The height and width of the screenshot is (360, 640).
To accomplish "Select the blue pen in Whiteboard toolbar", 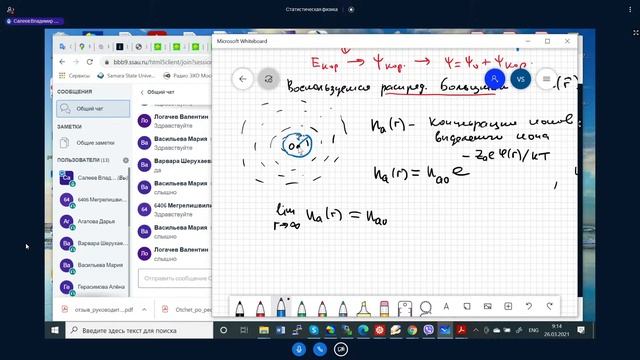I will [x=281, y=307].
